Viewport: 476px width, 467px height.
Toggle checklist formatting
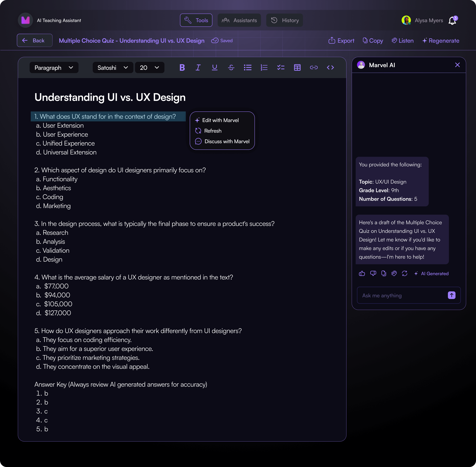pyautogui.click(x=281, y=67)
